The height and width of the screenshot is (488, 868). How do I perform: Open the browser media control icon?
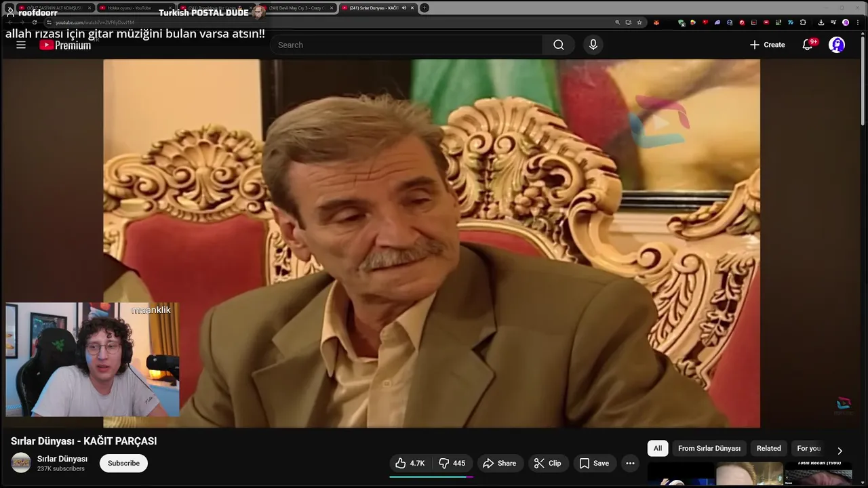point(833,22)
